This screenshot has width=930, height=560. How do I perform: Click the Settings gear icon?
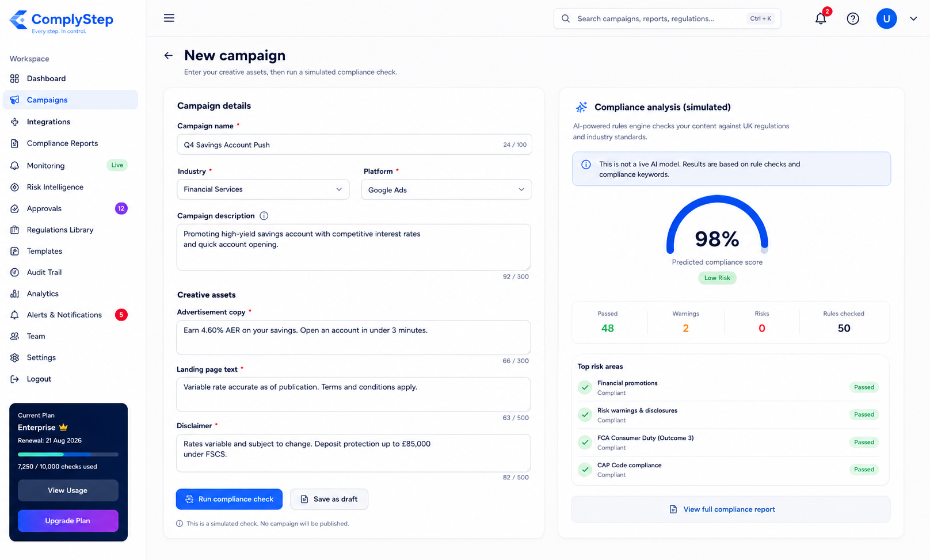pos(15,357)
